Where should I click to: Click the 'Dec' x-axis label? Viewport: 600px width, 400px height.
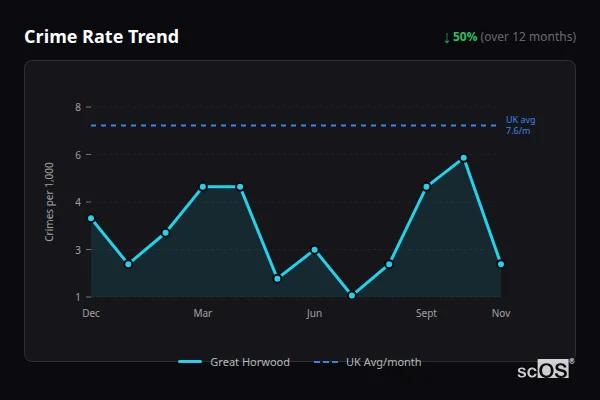pos(91,313)
